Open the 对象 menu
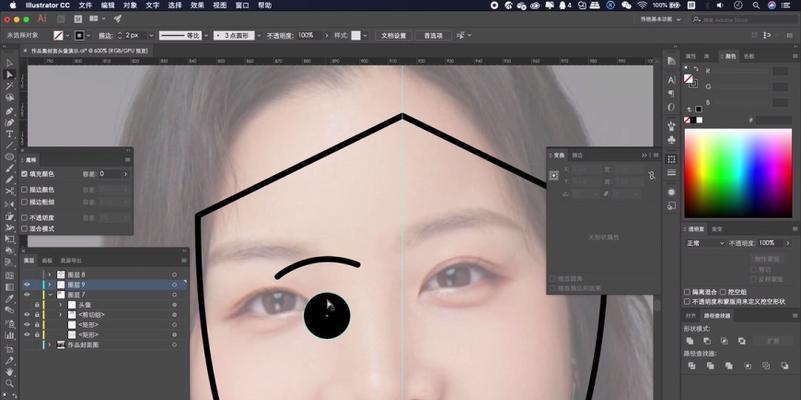Image resolution: width=801 pixels, height=400 pixels. 130,5
